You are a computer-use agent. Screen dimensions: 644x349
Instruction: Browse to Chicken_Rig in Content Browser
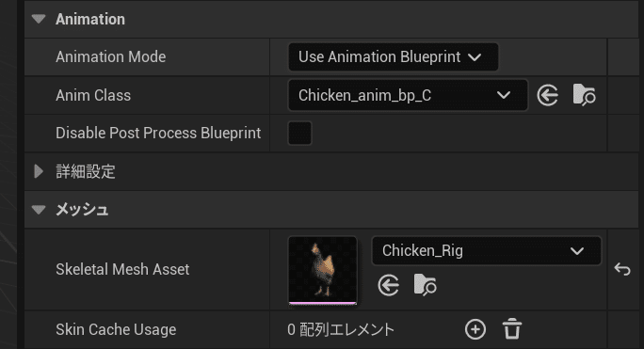(x=425, y=284)
